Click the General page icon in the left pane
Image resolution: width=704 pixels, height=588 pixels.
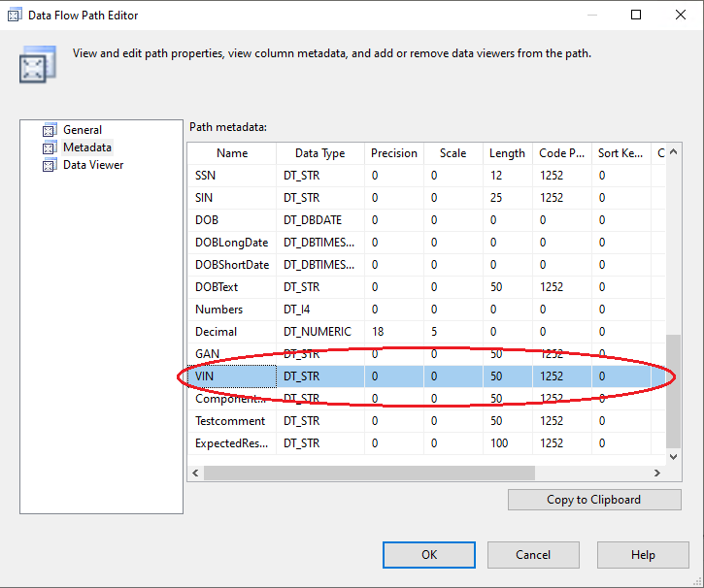pyautogui.click(x=50, y=130)
